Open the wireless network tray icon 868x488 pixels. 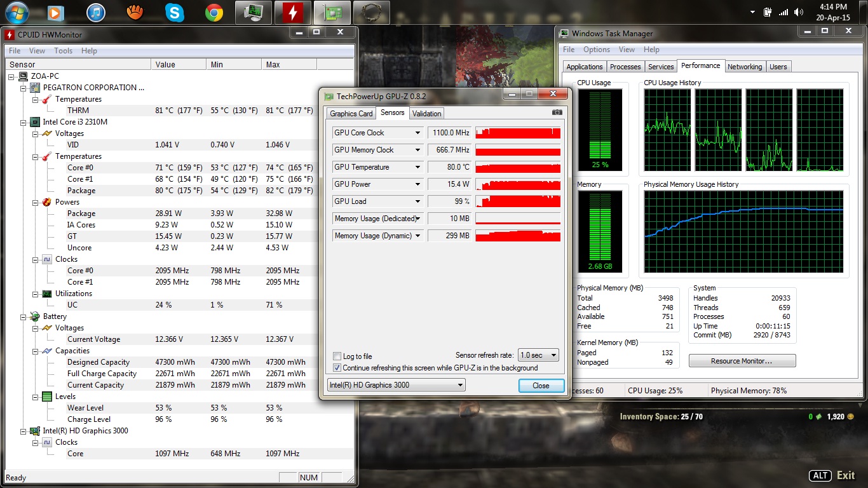[x=783, y=12]
